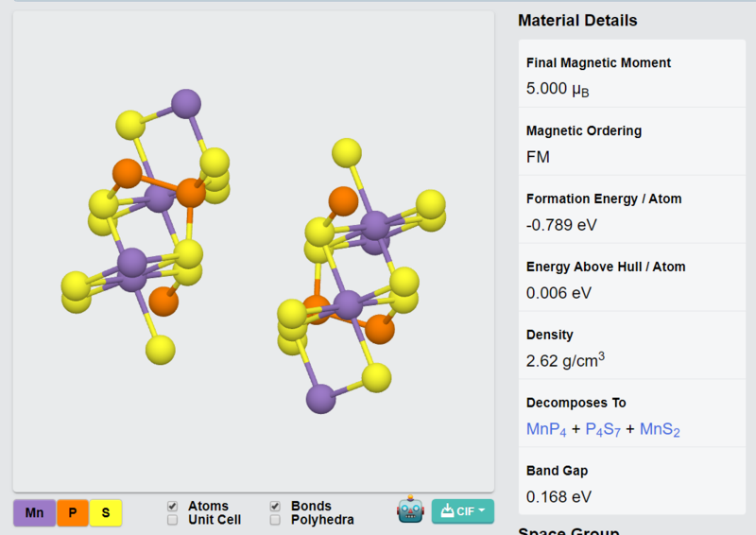Click the Density label

pyautogui.click(x=550, y=335)
